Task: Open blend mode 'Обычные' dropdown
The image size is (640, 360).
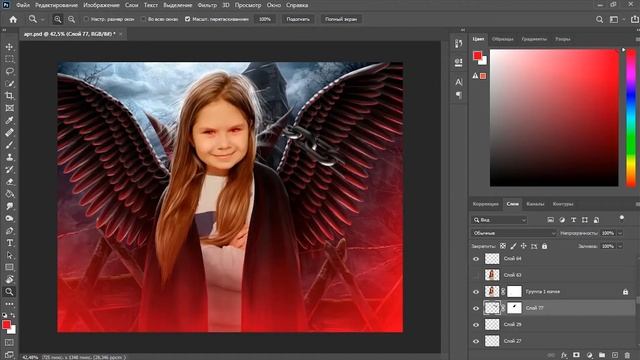Action: [513, 233]
